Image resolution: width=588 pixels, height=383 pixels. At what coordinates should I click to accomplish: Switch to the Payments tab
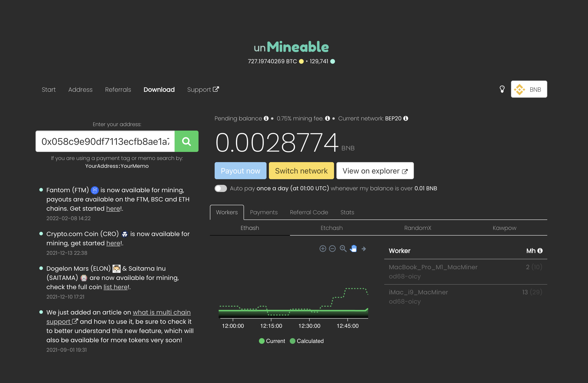pos(264,212)
